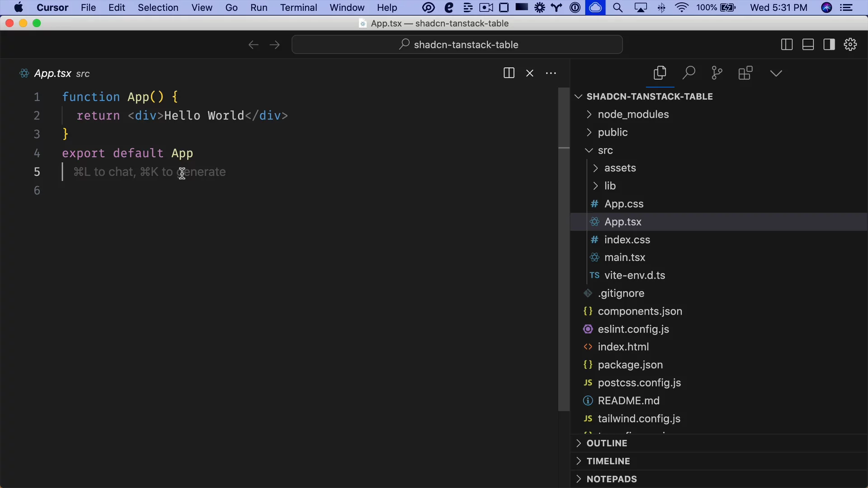The width and height of the screenshot is (868, 488).
Task: Open the Source Control view icon
Action: pyautogui.click(x=717, y=73)
